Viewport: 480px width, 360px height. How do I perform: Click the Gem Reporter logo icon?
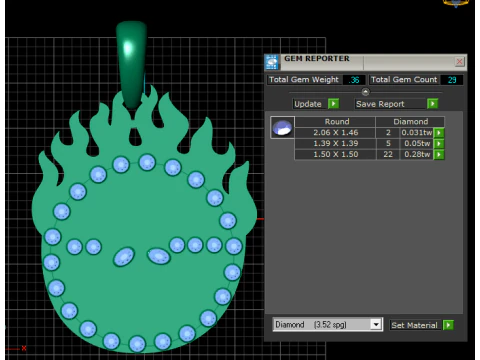[x=272, y=62]
